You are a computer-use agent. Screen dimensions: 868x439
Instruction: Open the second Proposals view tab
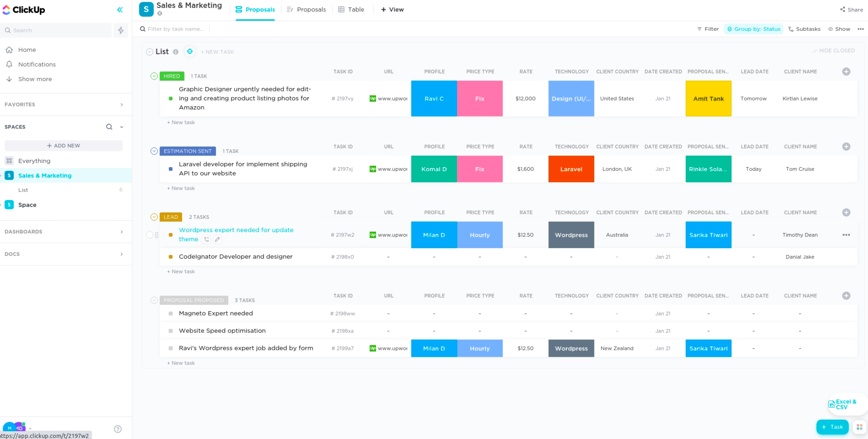pyautogui.click(x=306, y=9)
